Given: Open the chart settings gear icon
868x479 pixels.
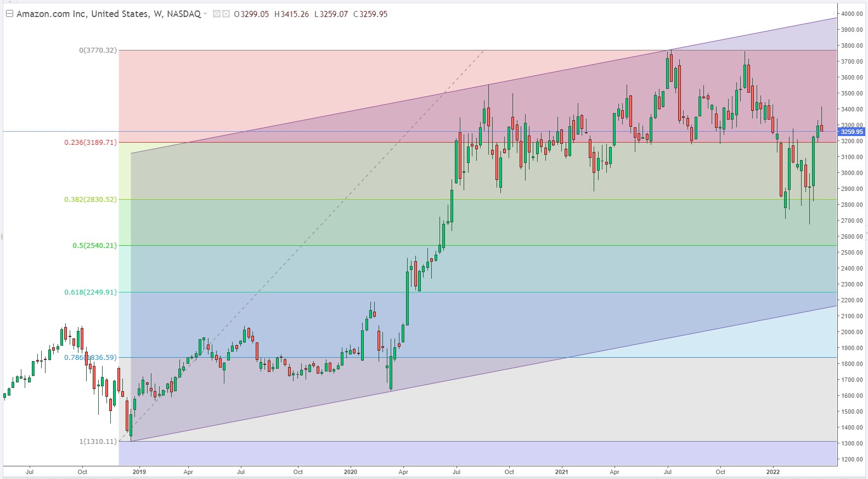Looking at the screenshot, I should pyautogui.click(x=226, y=14).
